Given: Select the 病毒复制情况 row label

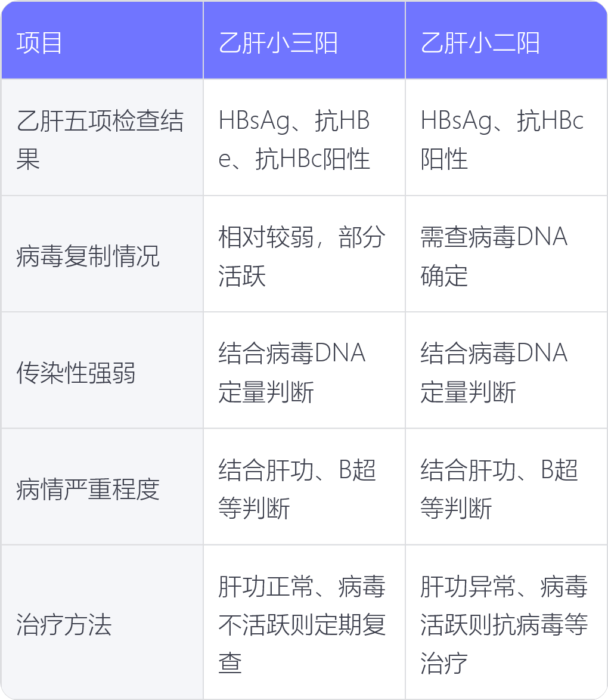Looking at the screenshot, I should (x=102, y=254).
